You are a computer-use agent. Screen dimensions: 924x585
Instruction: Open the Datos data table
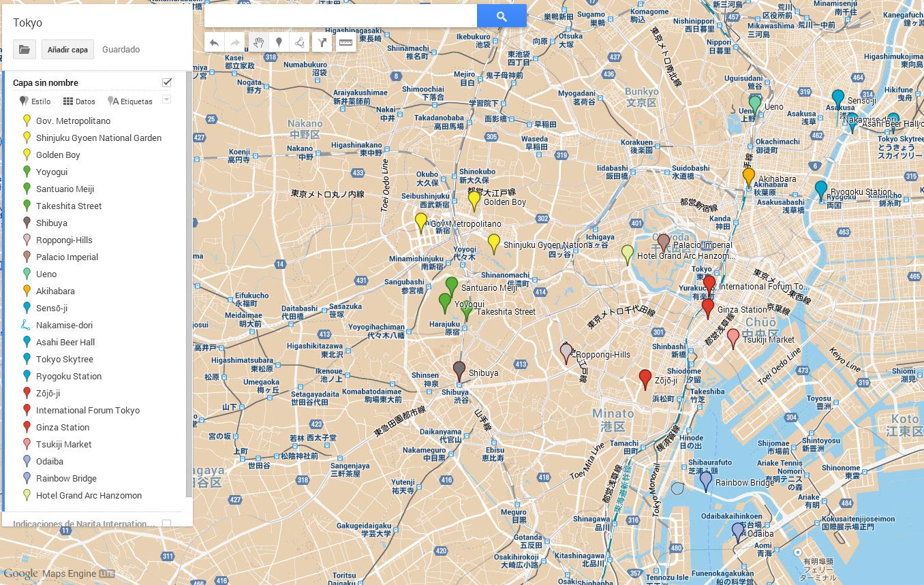(79, 101)
